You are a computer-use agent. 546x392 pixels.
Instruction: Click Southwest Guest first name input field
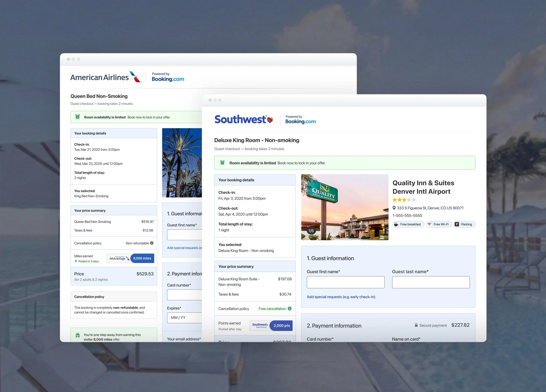pyautogui.click(x=346, y=282)
